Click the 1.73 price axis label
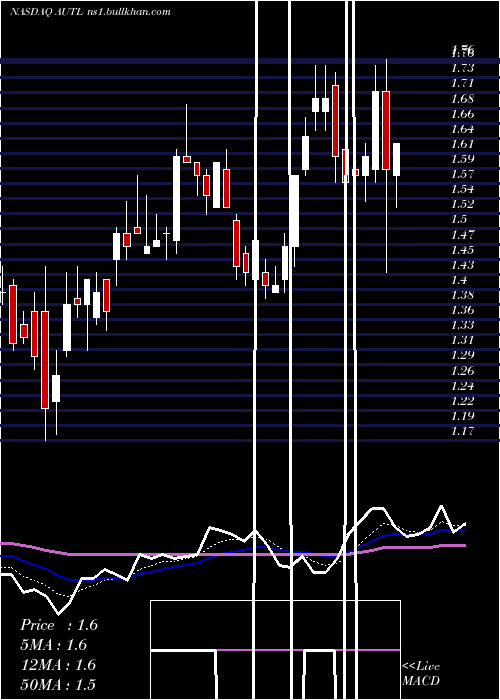This screenshot has width=500, height=700. (462, 68)
